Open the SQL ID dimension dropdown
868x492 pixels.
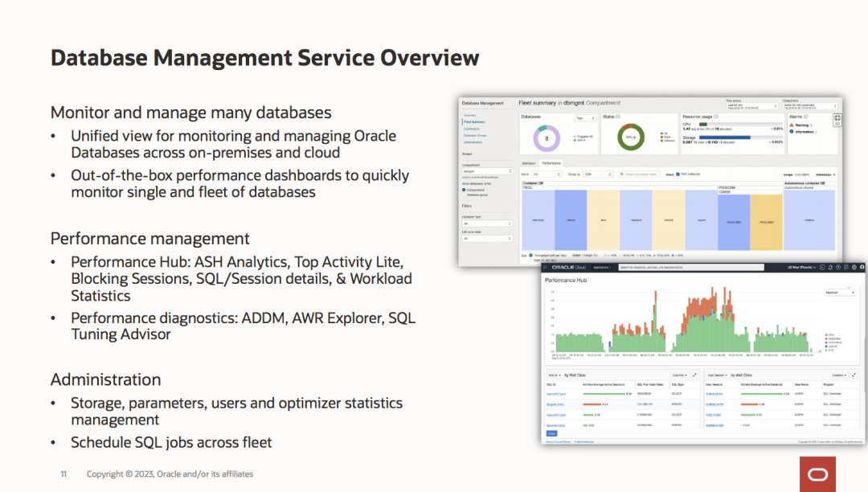point(554,375)
